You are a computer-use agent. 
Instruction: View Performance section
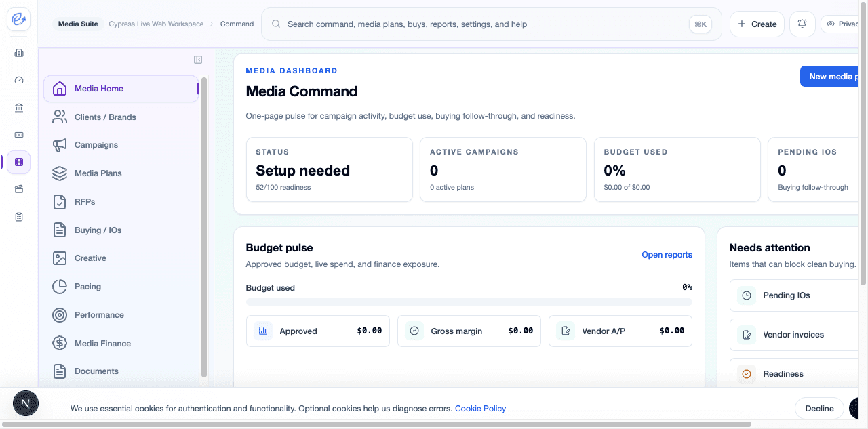(x=121, y=315)
